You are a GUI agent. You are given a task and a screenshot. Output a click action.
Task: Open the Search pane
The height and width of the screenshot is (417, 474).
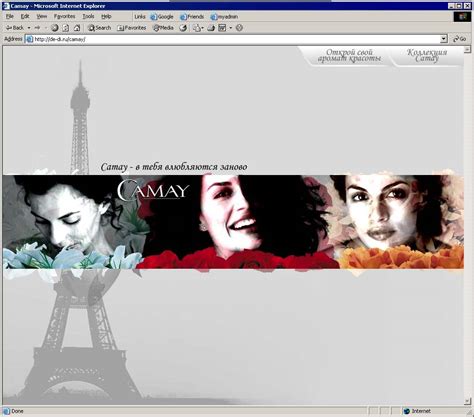tap(99, 28)
